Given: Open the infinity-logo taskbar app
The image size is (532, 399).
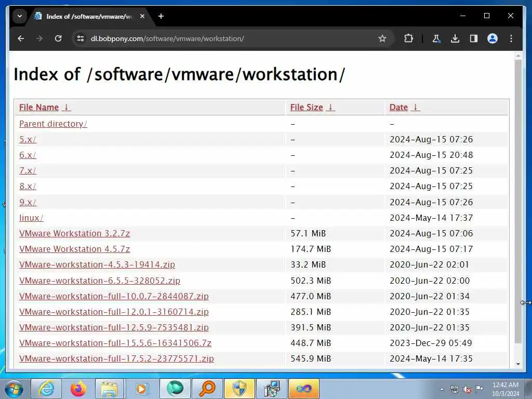Looking at the screenshot, I should tap(304, 389).
